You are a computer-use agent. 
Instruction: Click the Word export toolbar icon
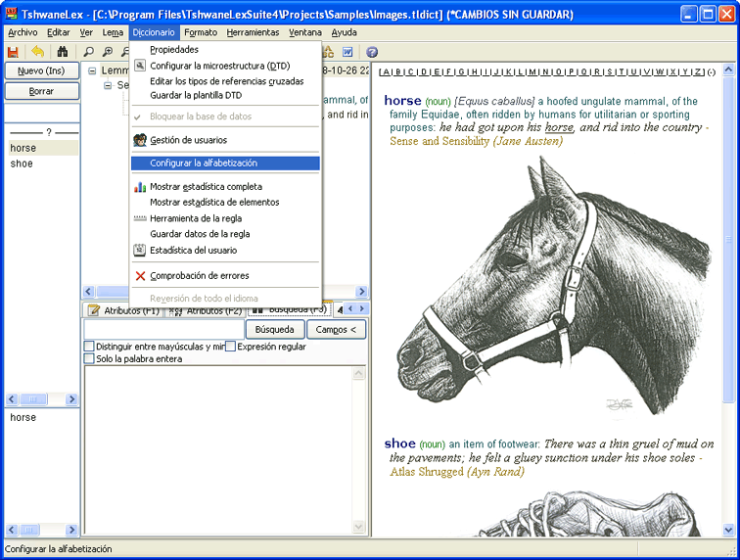(x=347, y=52)
